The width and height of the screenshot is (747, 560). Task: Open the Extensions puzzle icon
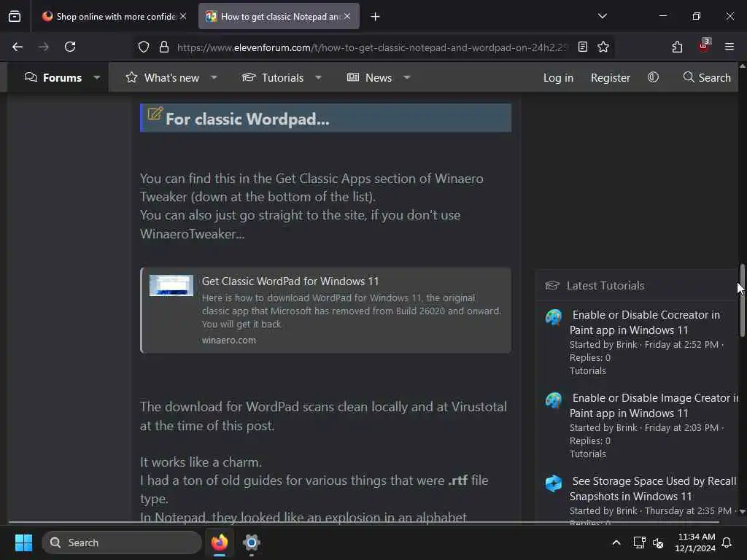tap(677, 47)
